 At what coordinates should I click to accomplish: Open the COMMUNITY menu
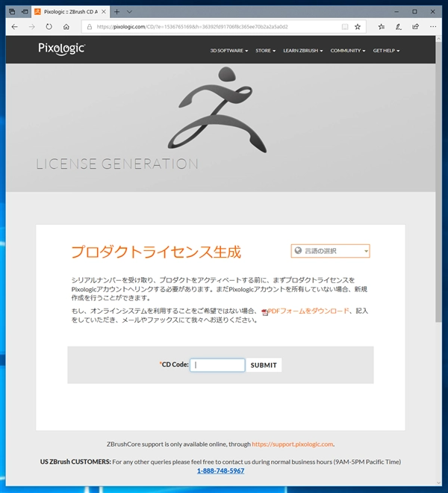tap(348, 51)
